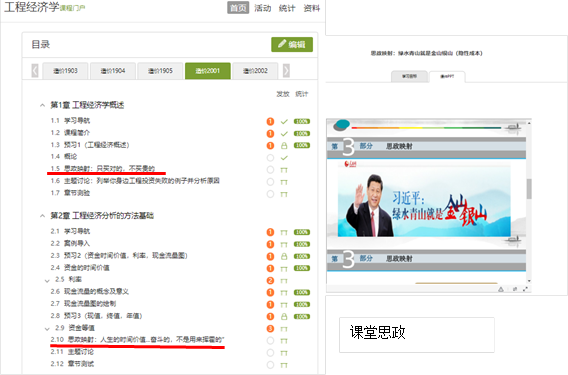568x375 pixels.
Task: Expand section 2.9 资金等值
Action: tap(47, 329)
